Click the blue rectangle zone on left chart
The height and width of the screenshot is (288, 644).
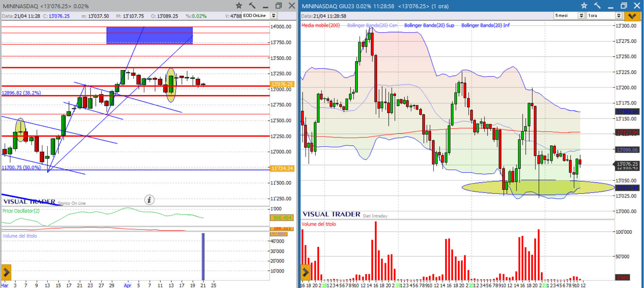pos(150,35)
